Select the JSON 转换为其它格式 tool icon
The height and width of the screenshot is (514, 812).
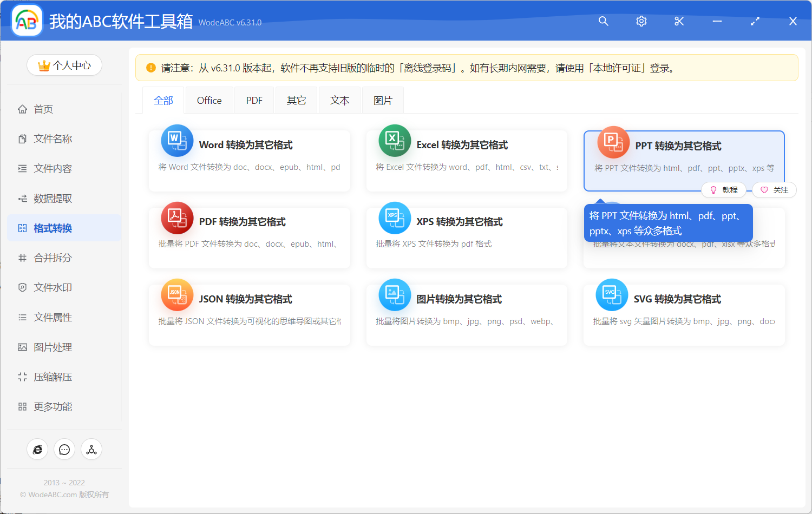coord(177,294)
